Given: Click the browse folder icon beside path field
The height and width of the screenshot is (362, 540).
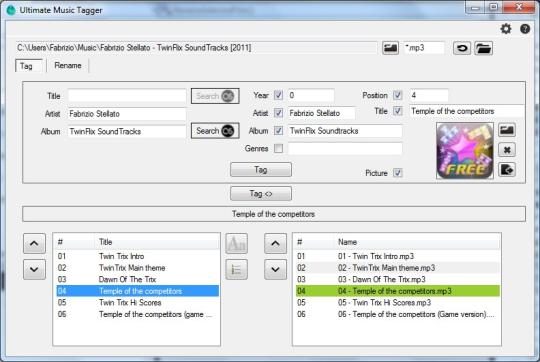Looking at the screenshot, I should (x=390, y=48).
